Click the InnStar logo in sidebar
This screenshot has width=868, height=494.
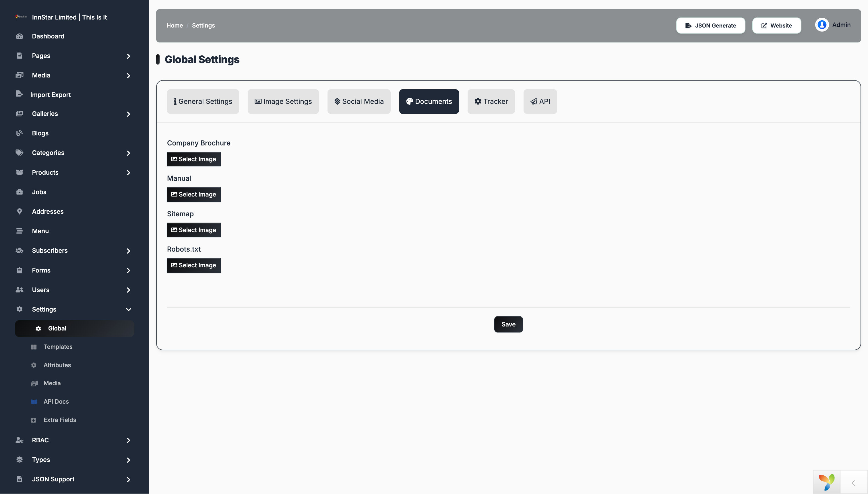click(21, 17)
